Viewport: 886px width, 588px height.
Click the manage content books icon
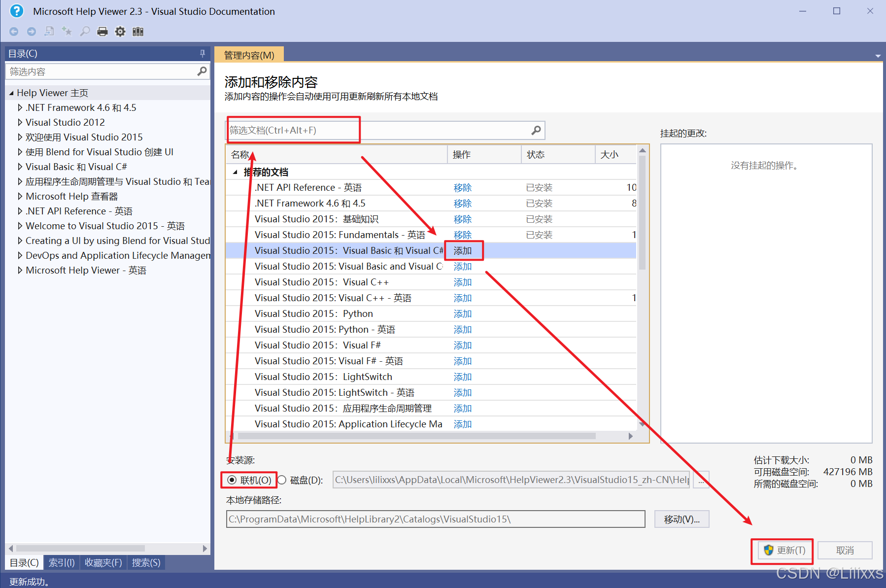pos(138,32)
